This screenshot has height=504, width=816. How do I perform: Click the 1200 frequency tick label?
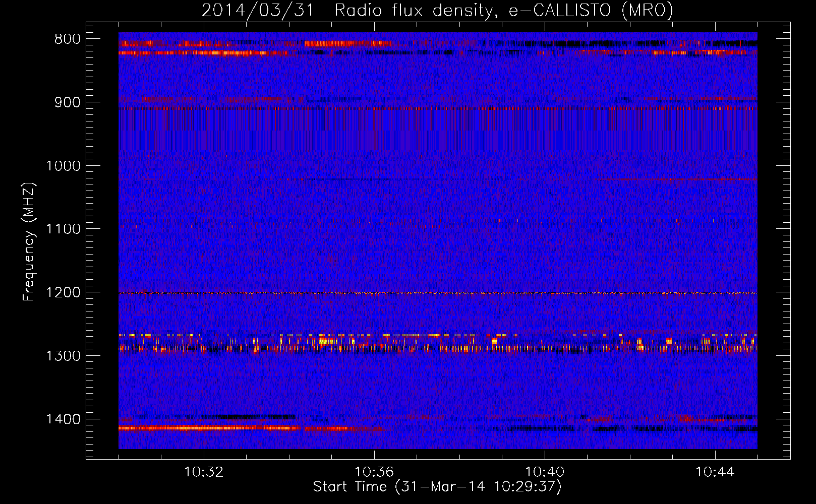click(x=64, y=293)
